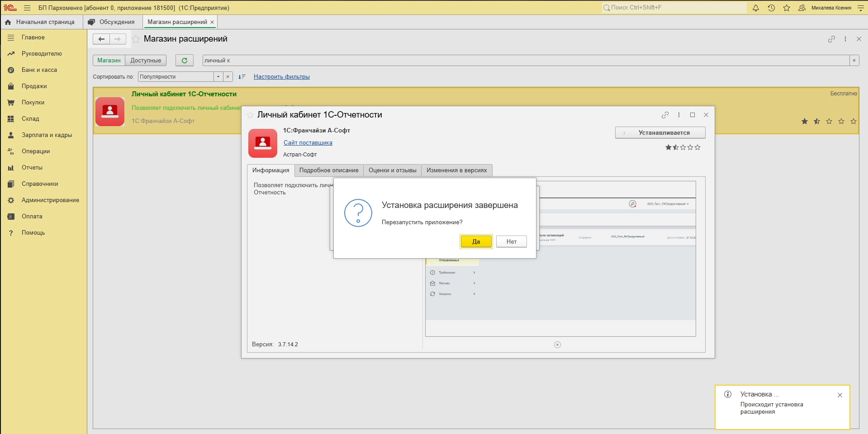Click the Зарплата и кадры person icon
Image resolution: width=868 pixels, height=434 pixels.
point(11,135)
